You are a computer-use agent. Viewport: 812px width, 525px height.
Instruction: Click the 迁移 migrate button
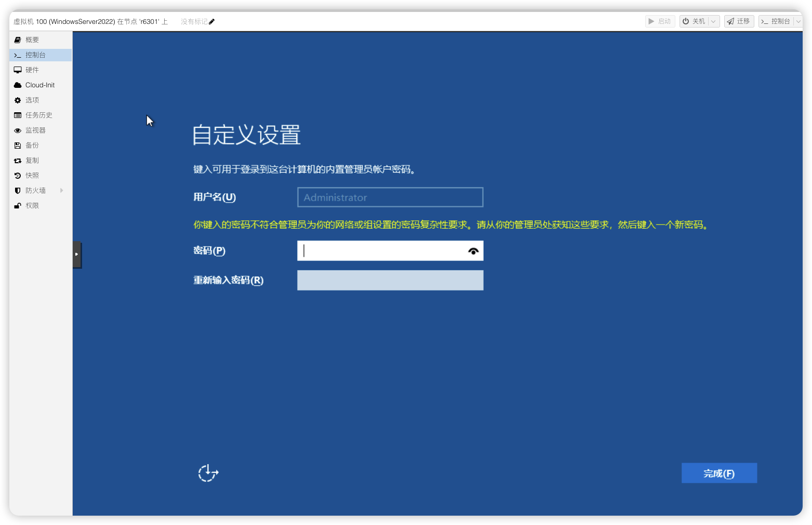(739, 21)
